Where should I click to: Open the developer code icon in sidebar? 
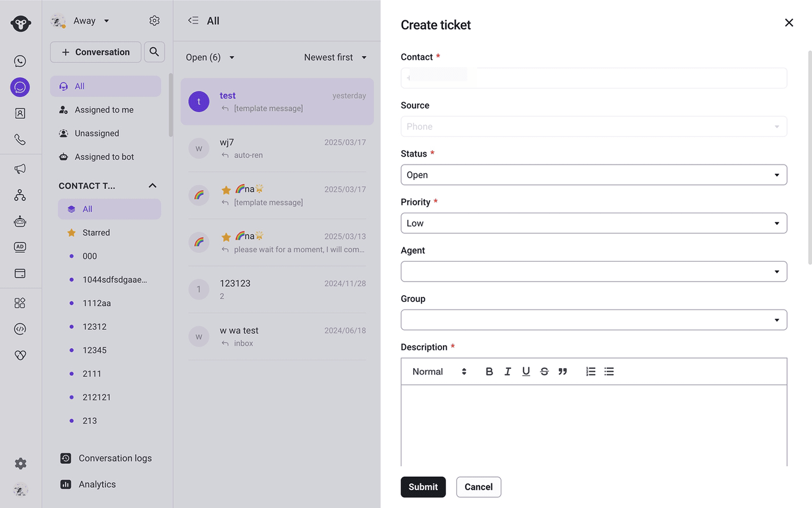coord(20,329)
